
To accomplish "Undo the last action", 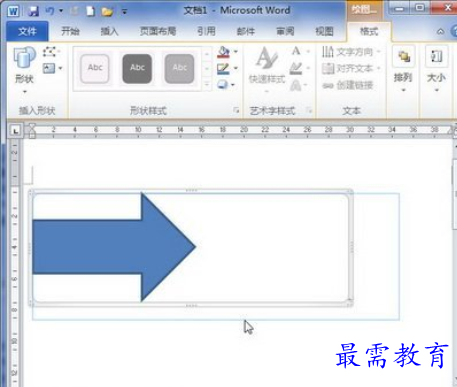I will [x=50, y=11].
